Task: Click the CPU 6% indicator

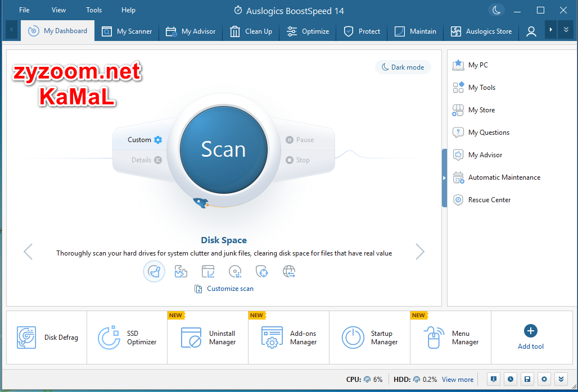Action: click(x=364, y=380)
